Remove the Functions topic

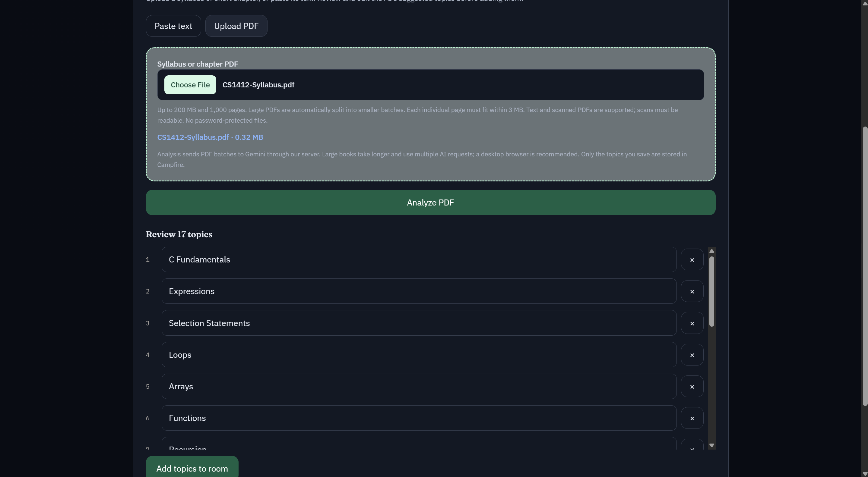pos(692,418)
